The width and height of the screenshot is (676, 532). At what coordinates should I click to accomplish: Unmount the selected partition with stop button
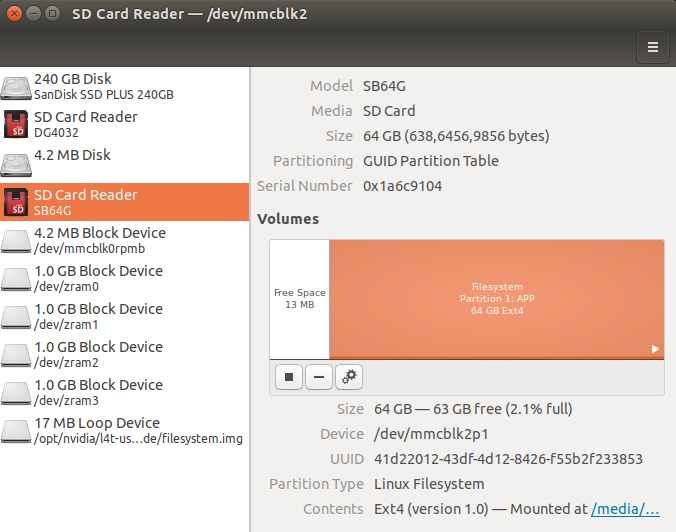pyautogui.click(x=289, y=377)
